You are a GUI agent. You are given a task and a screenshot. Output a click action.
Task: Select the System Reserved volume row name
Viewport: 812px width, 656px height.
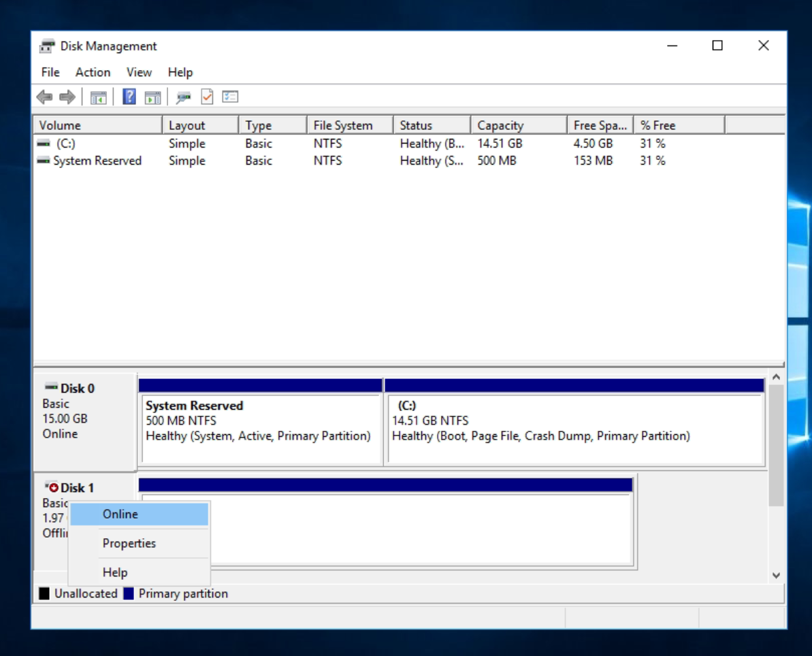coord(97,161)
